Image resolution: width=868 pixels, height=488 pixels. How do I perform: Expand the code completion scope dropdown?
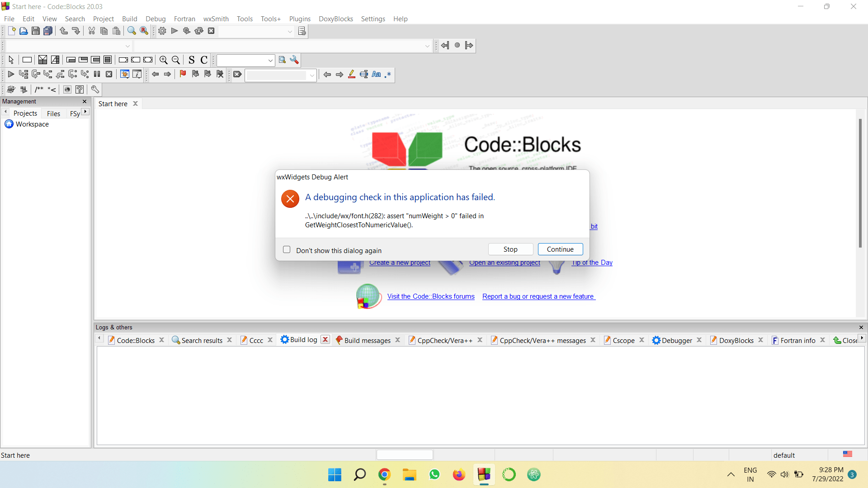(68, 46)
